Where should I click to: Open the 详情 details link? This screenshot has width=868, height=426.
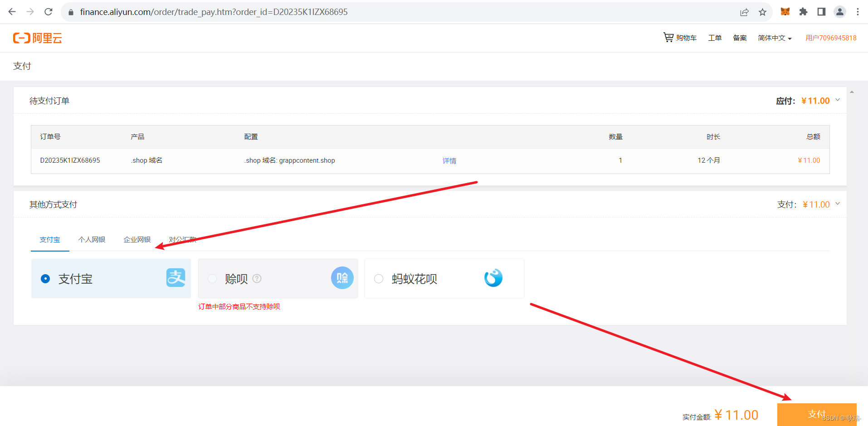[x=449, y=160]
